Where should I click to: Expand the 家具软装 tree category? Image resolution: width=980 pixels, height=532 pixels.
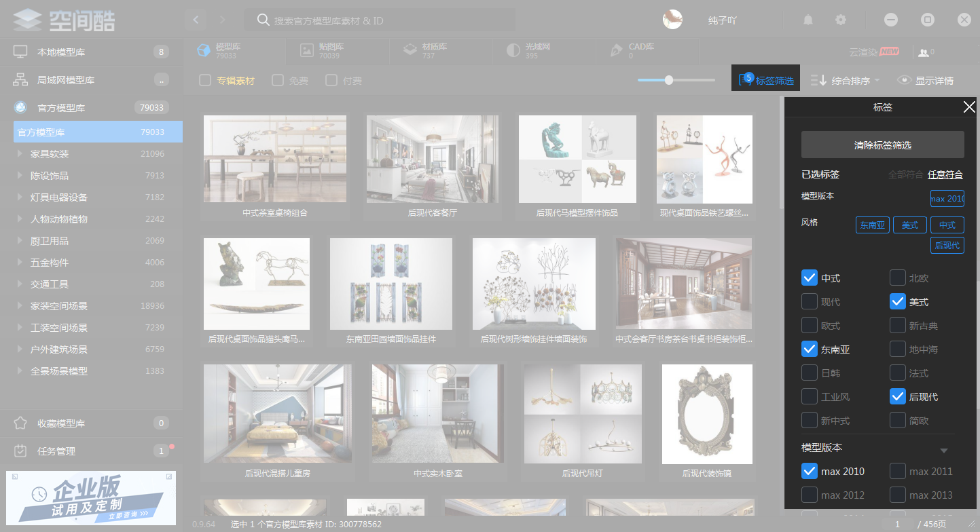[20, 154]
